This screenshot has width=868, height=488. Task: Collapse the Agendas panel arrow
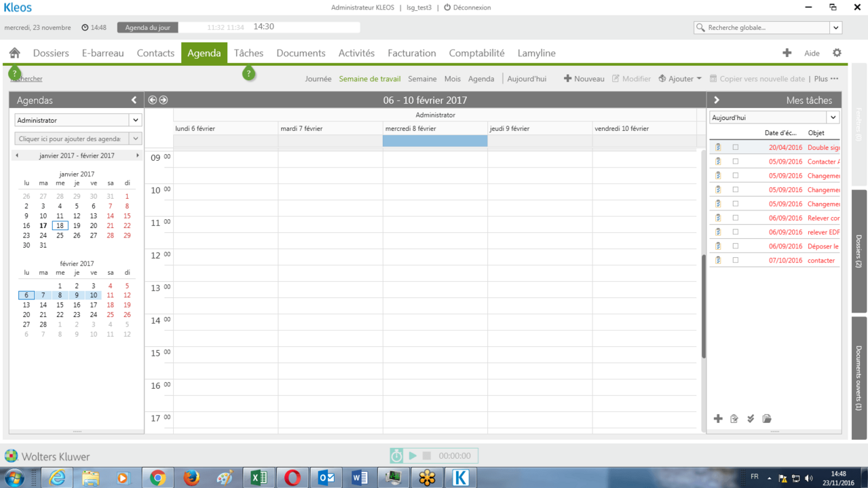(x=134, y=100)
